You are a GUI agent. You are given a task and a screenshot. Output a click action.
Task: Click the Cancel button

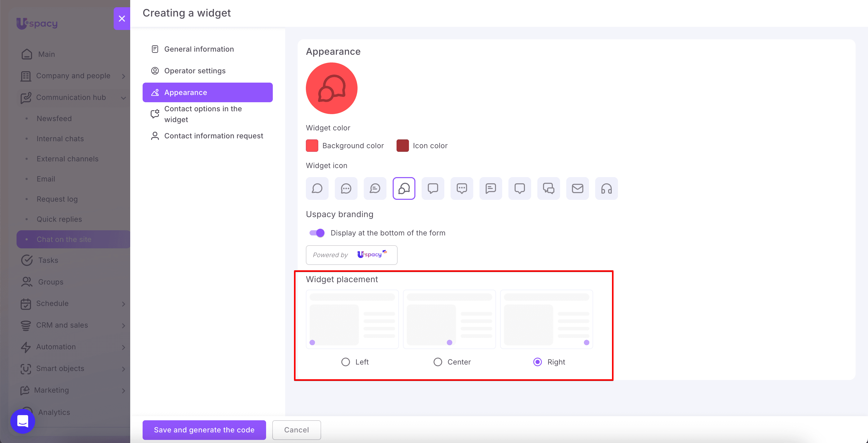(297, 430)
